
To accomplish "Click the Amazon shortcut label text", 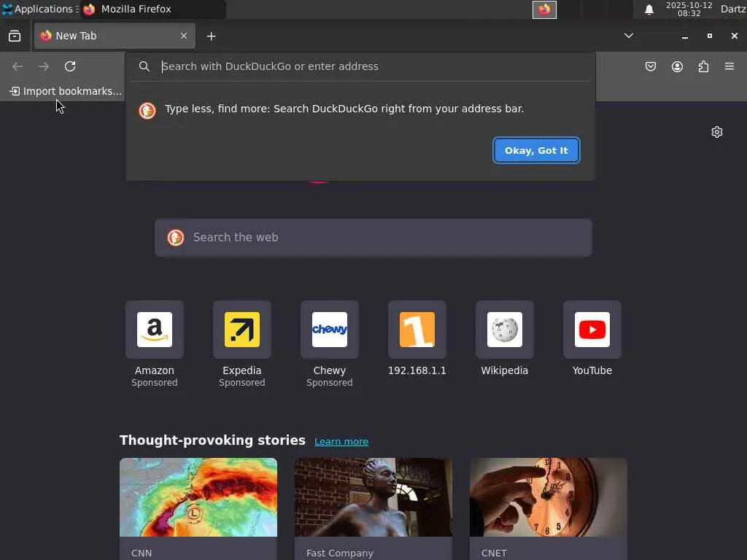I will click(155, 370).
